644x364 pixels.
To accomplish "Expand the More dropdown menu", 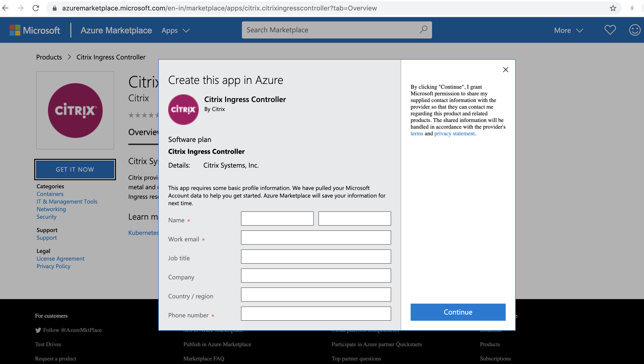I will pyautogui.click(x=568, y=30).
